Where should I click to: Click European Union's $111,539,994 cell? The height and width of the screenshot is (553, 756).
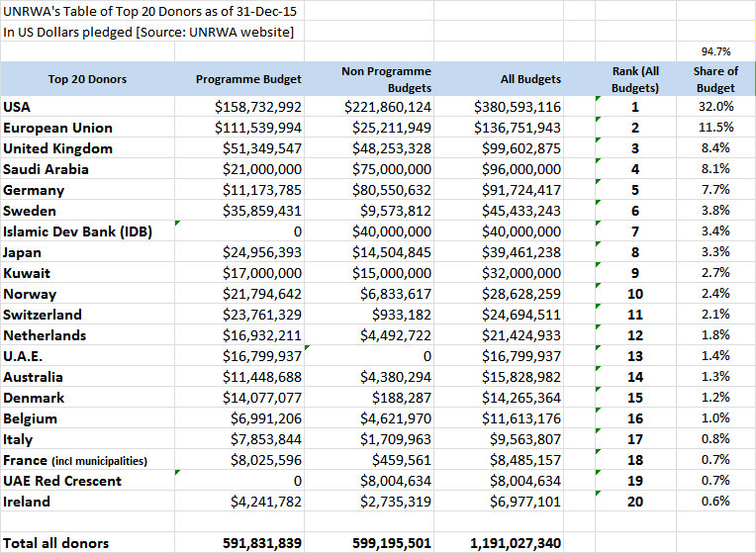coord(239,128)
